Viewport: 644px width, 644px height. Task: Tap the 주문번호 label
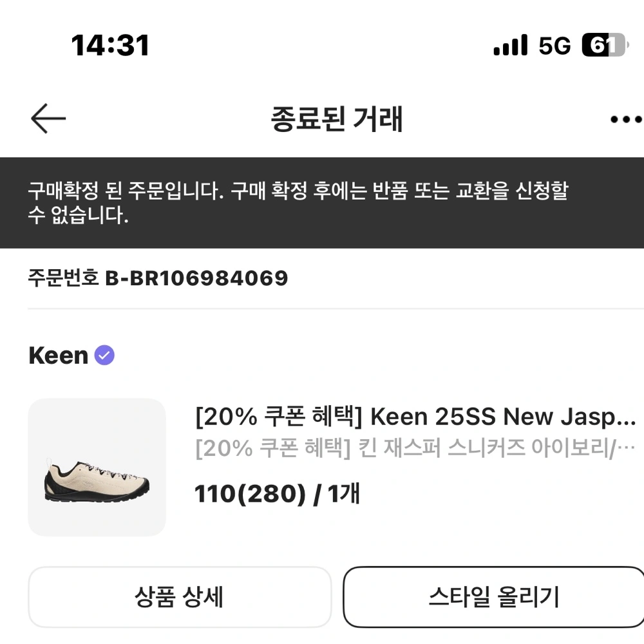coord(63,278)
